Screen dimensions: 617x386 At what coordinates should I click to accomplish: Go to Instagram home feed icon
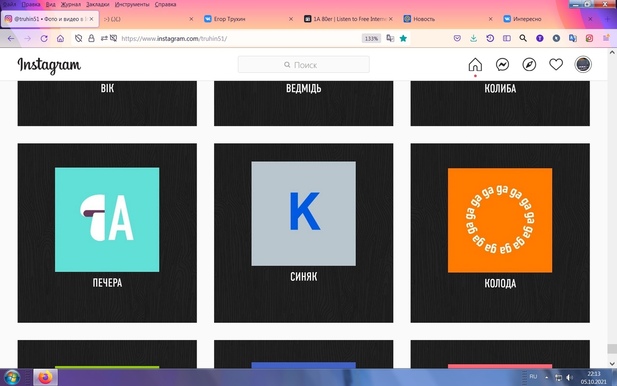pyautogui.click(x=475, y=65)
